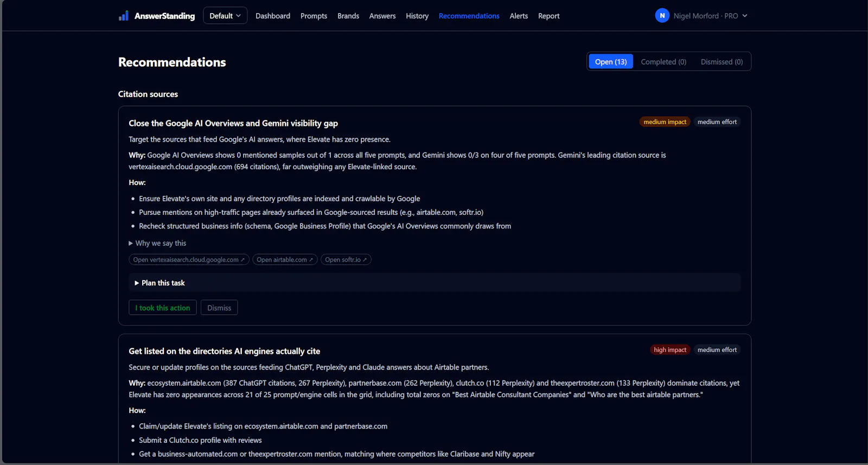Viewport: 868px width, 465px height.
Task: Switch to the Completed (0) tab
Action: [663, 62]
